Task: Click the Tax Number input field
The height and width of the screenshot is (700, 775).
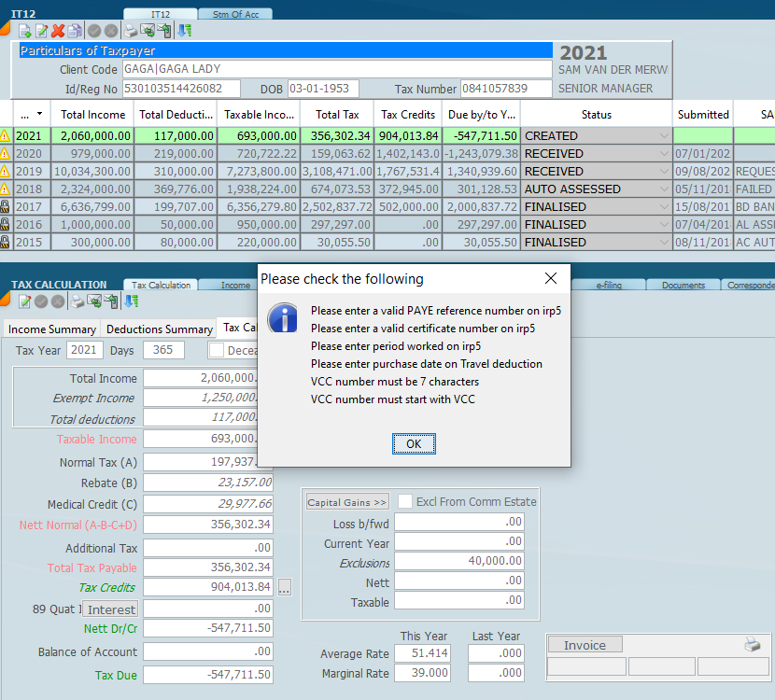Action: pyautogui.click(x=506, y=89)
